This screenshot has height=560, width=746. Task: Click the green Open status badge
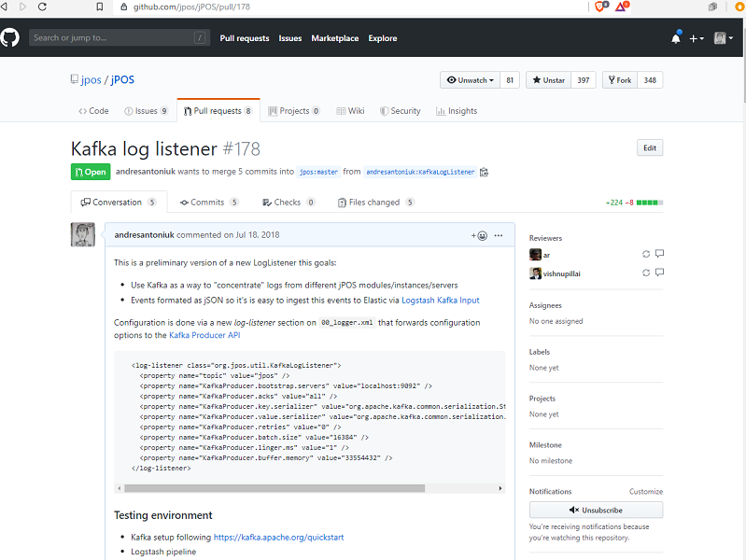[91, 172]
